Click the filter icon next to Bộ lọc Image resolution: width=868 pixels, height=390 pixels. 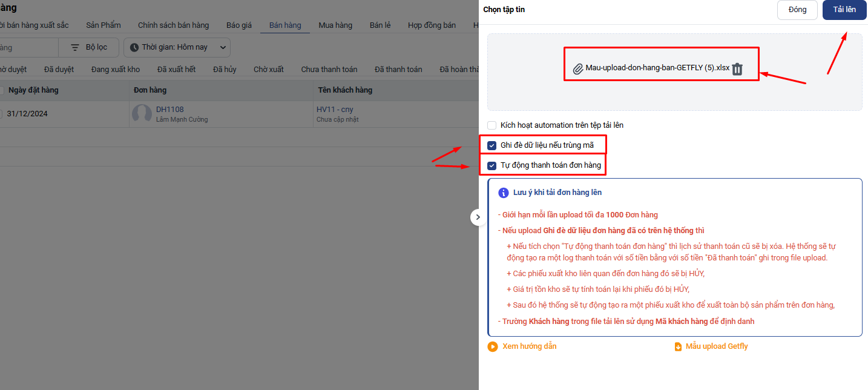75,47
